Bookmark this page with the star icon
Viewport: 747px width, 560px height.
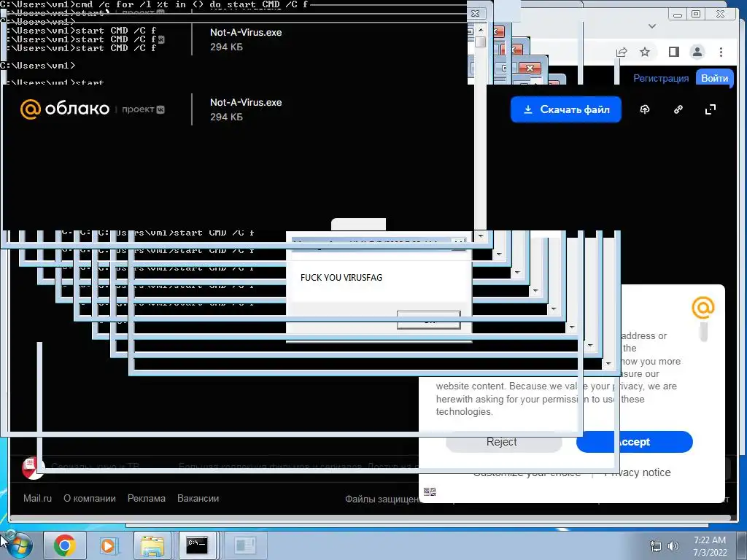[x=645, y=52]
